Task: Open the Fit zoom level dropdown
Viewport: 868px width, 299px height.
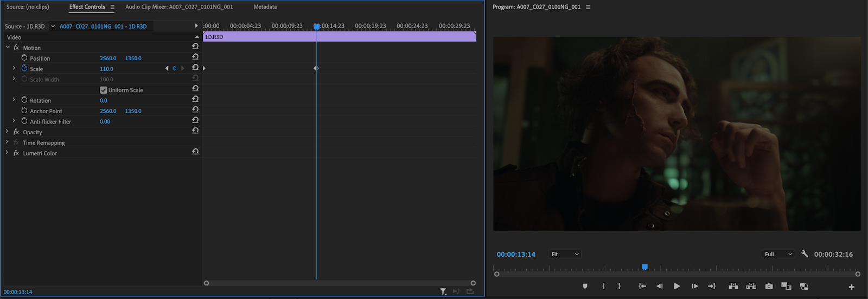Action: point(565,254)
